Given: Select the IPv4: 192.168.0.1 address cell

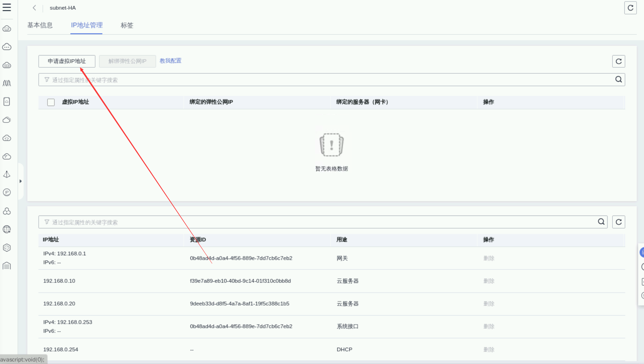Looking at the screenshot, I should point(65,253).
